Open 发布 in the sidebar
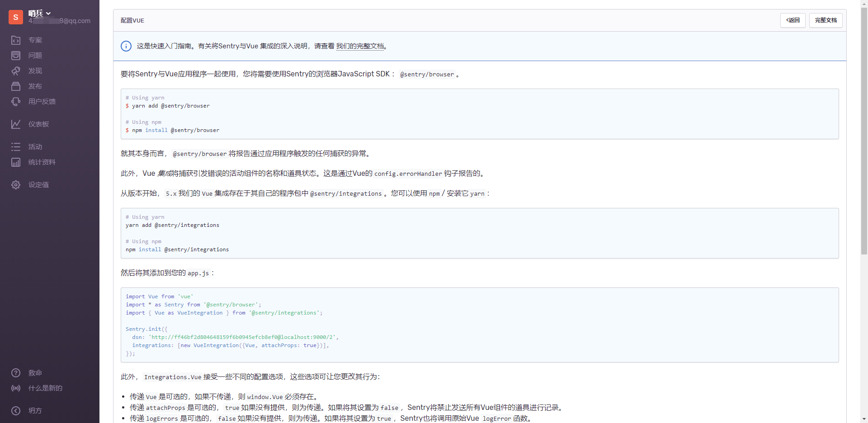This screenshot has width=868, height=423. coord(35,86)
